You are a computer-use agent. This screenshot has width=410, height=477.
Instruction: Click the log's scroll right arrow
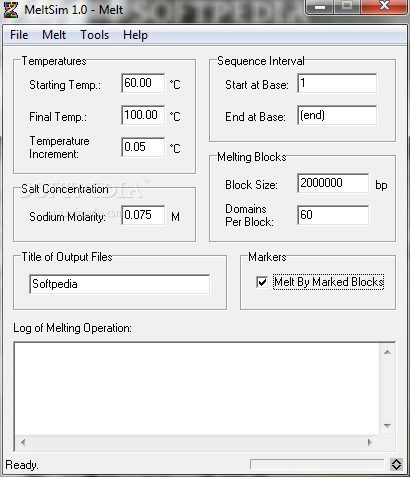coord(370,442)
